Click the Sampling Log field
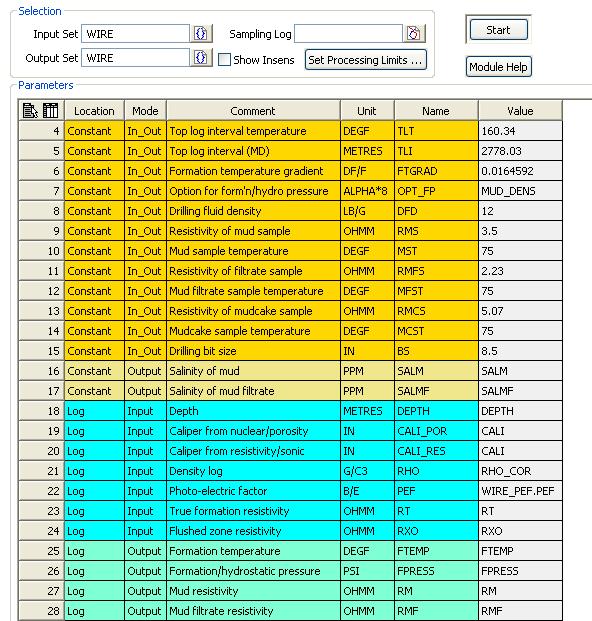The height and width of the screenshot is (621, 592). tap(348, 34)
